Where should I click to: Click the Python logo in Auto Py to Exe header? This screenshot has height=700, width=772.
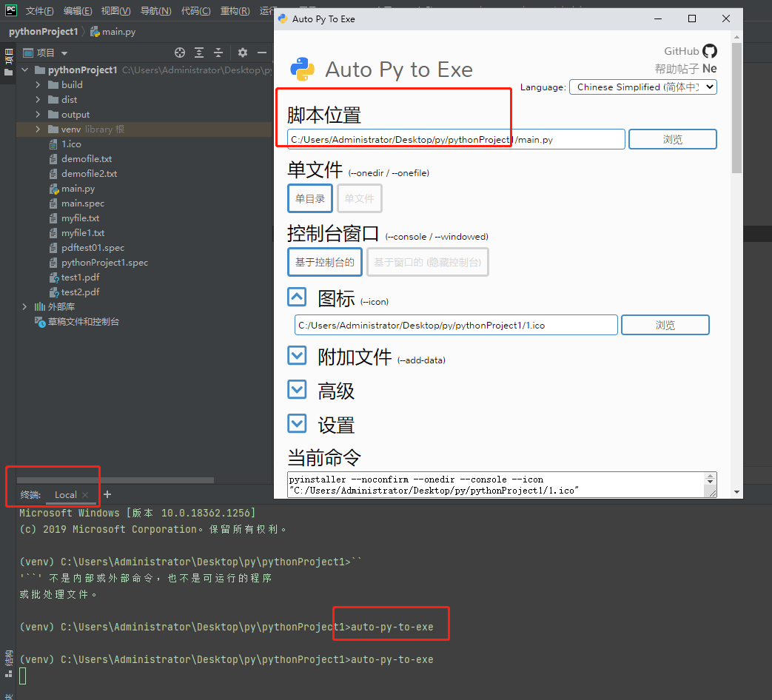[302, 70]
